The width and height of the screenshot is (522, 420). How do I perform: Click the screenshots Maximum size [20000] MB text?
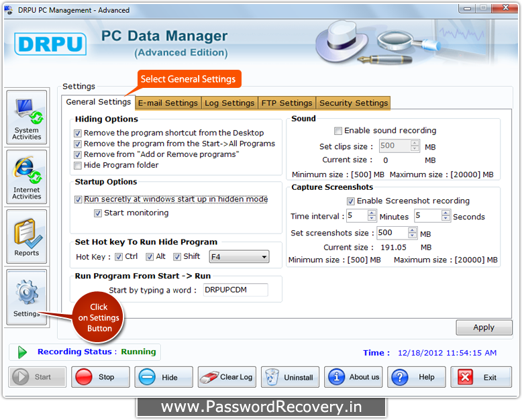point(446,260)
